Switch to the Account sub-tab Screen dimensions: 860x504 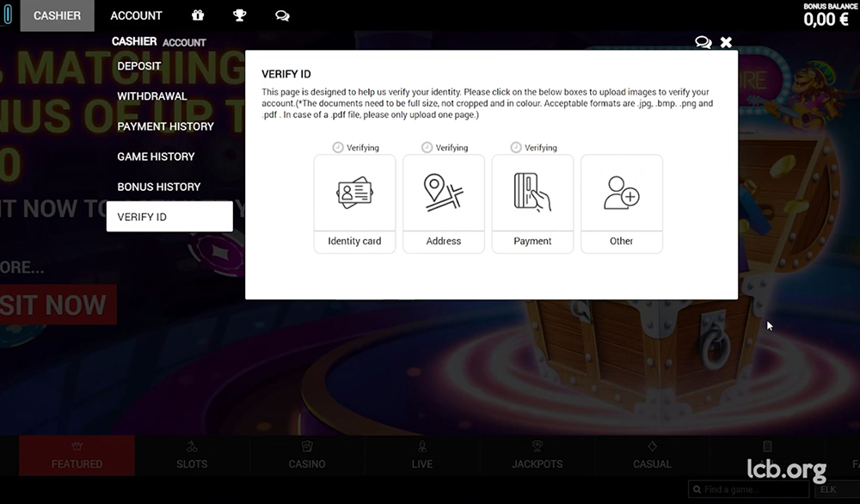pos(184,43)
